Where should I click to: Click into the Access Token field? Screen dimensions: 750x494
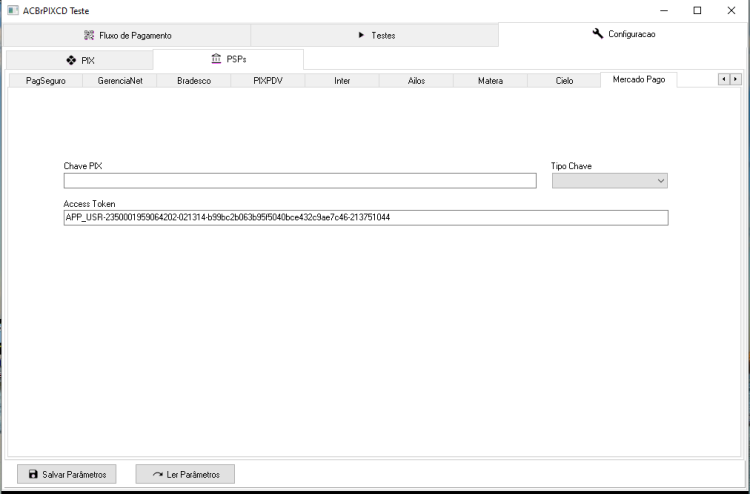coord(366,218)
